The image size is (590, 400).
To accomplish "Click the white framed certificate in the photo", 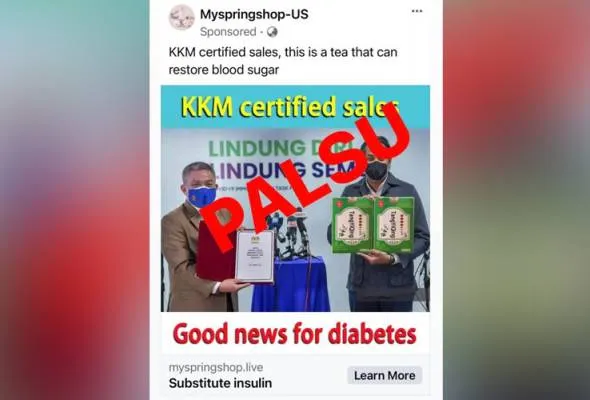I will pyautogui.click(x=255, y=256).
